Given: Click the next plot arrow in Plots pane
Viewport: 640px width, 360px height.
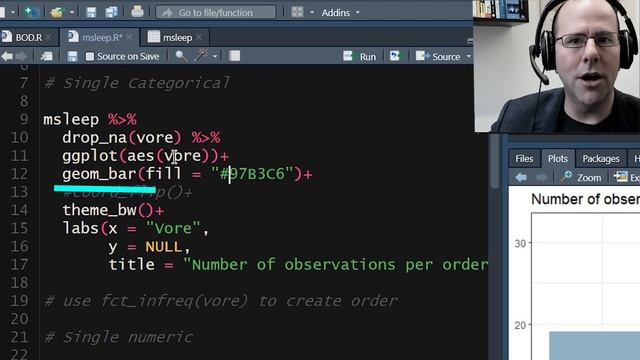Looking at the screenshot, I should coord(541,177).
